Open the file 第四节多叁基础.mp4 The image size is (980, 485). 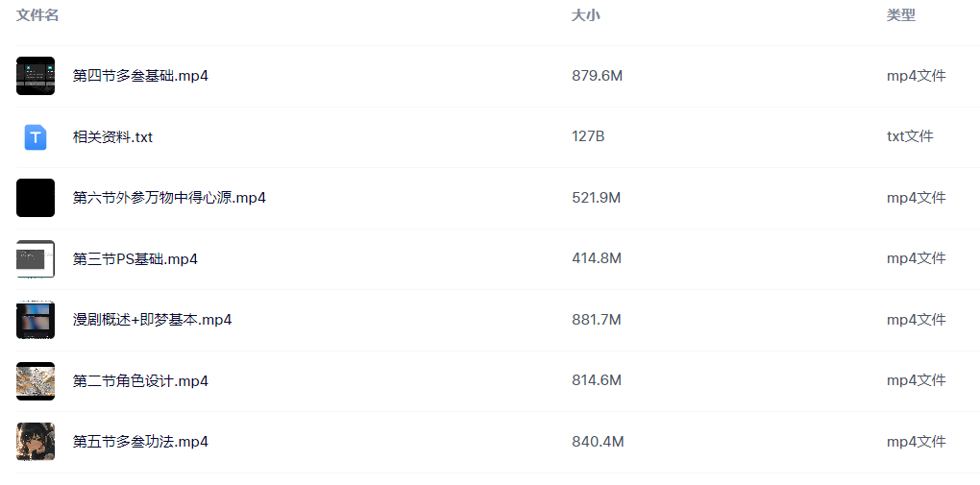[140, 76]
